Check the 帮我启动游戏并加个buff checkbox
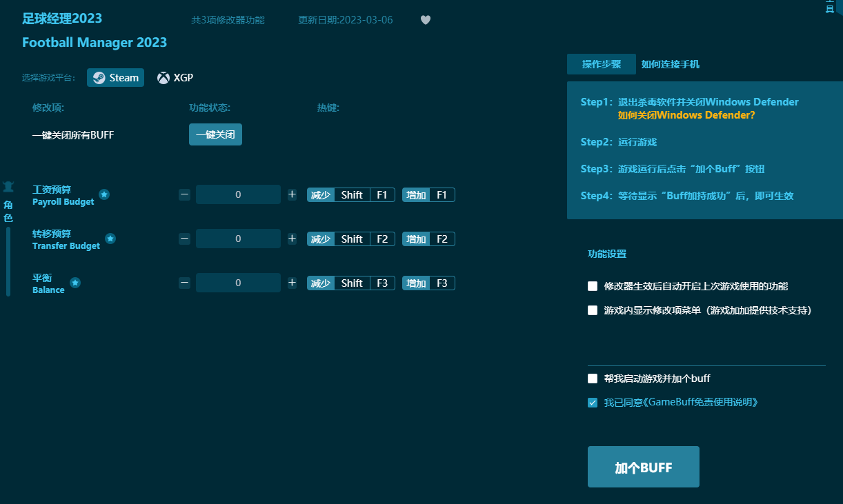The height and width of the screenshot is (504, 843). point(593,379)
